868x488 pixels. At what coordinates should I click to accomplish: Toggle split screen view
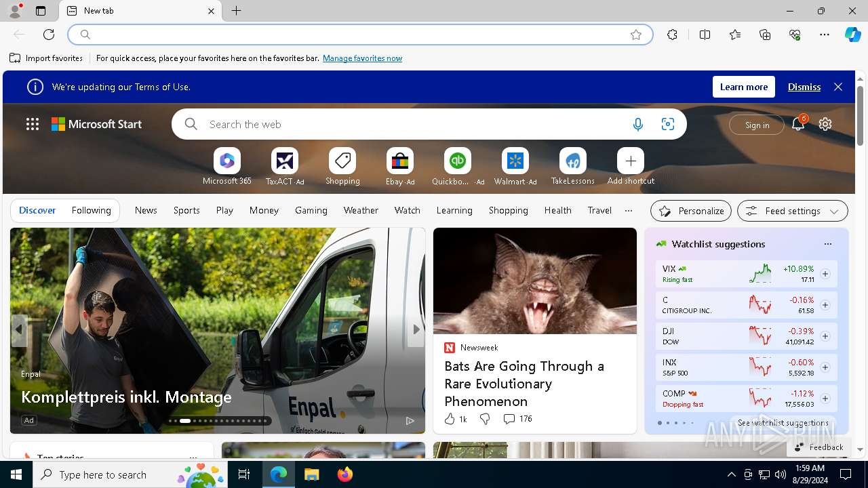(x=705, y=35)
